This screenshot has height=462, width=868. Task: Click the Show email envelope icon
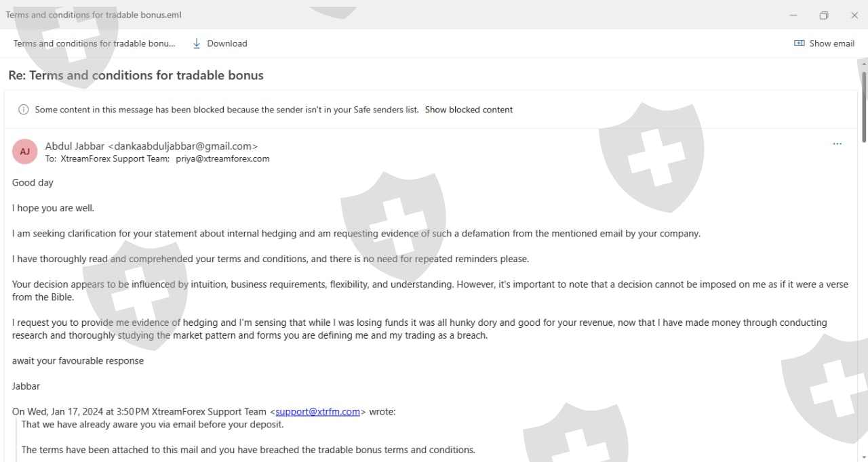click(799, 43)
